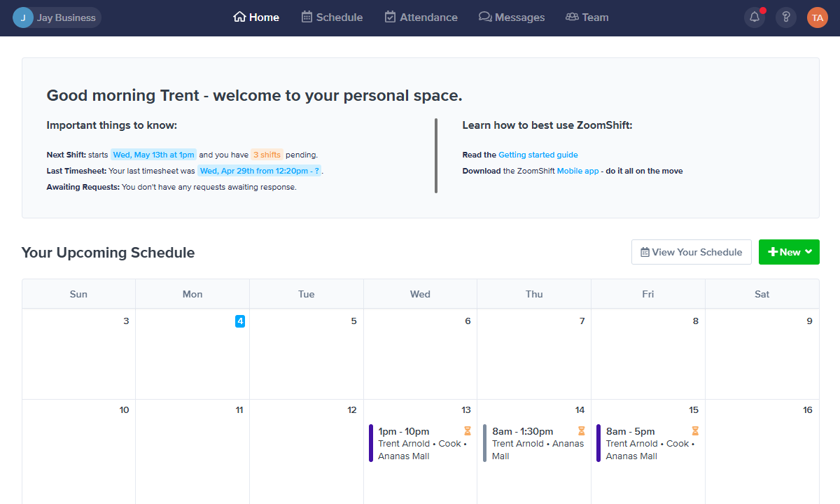Navigate to the Team tab
The height and width of the screenshot is (504, 840).
point(587,17)
